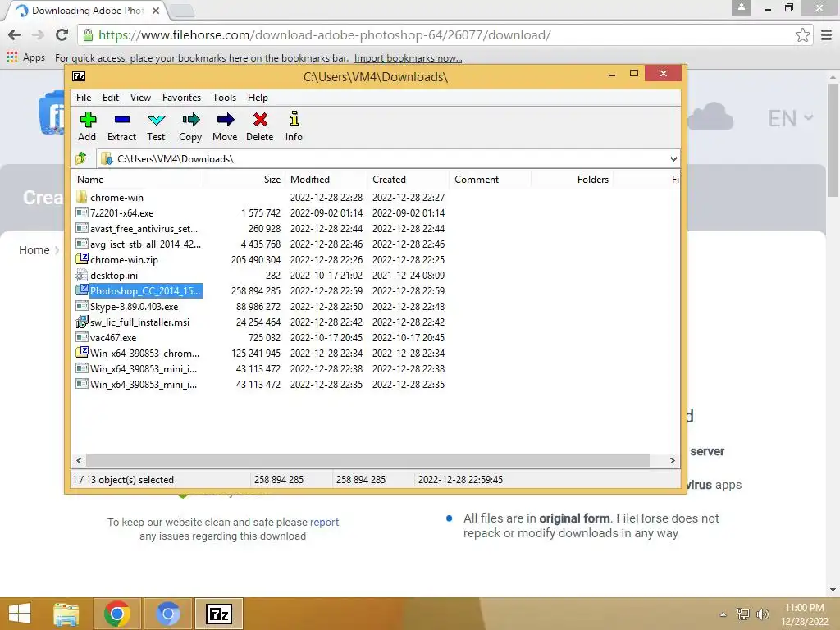The image size is (840, 630).
Task: Click the volume icon in system tray
Action: pyautogui.click(x=762, y=614)
